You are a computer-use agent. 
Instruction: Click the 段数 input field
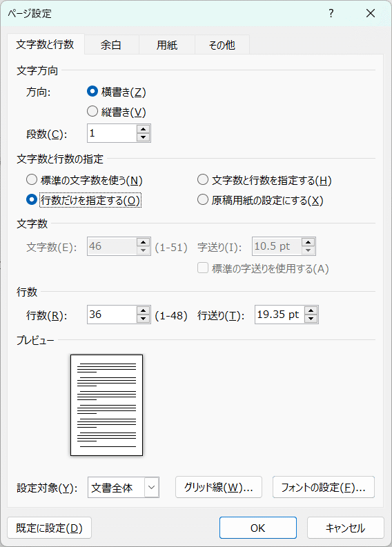[112, 133]
